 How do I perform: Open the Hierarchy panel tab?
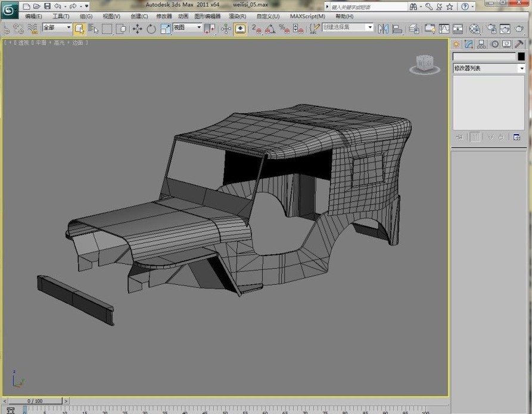tap(481, 43)
